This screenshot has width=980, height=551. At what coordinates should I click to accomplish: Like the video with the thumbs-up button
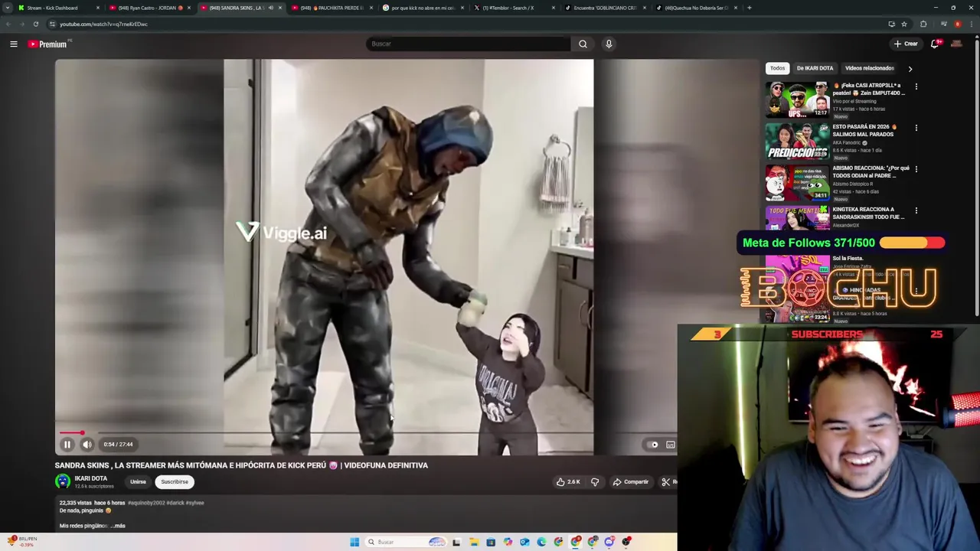(x=568, y=482)
